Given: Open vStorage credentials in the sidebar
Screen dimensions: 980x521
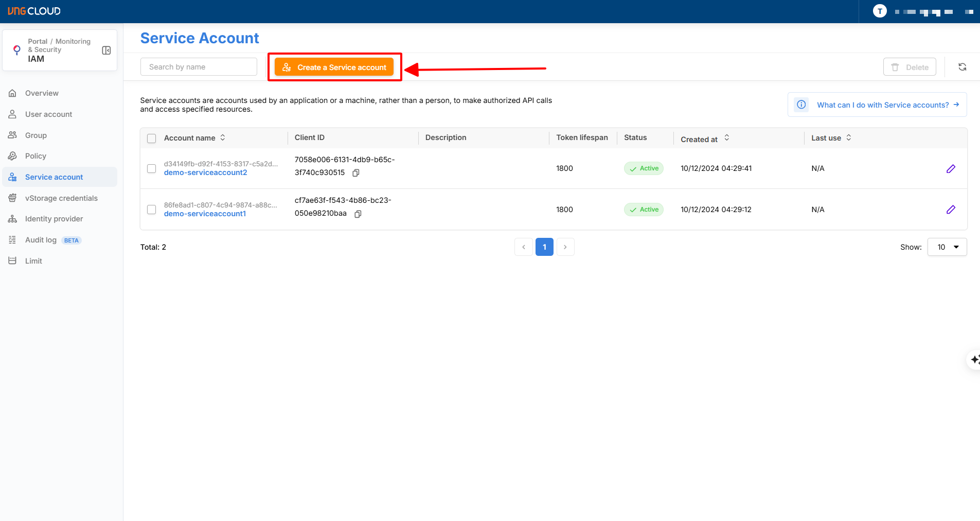Looking at the screenshot, I should coord(61,198).
